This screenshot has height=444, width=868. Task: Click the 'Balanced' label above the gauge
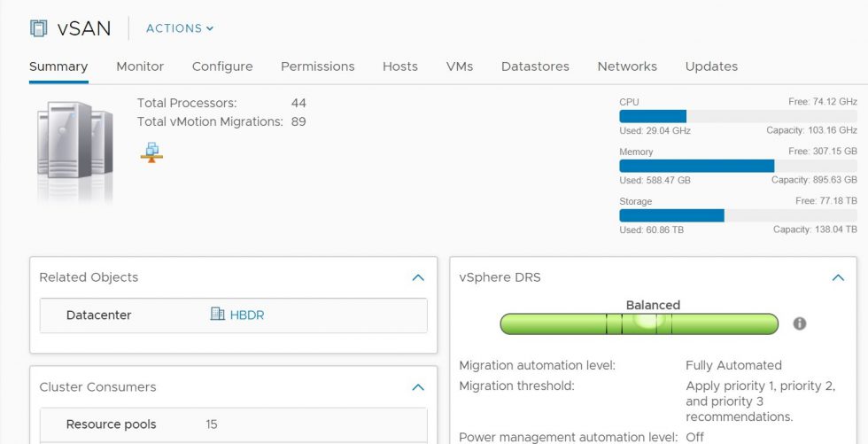click(653, 305)
